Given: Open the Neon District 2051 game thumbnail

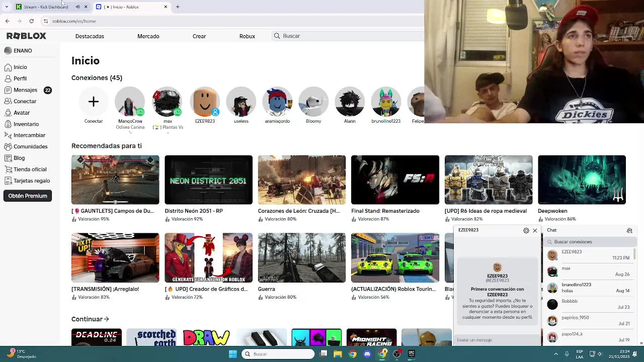Looking at the screenshot, I should click(x=208, y=180).
